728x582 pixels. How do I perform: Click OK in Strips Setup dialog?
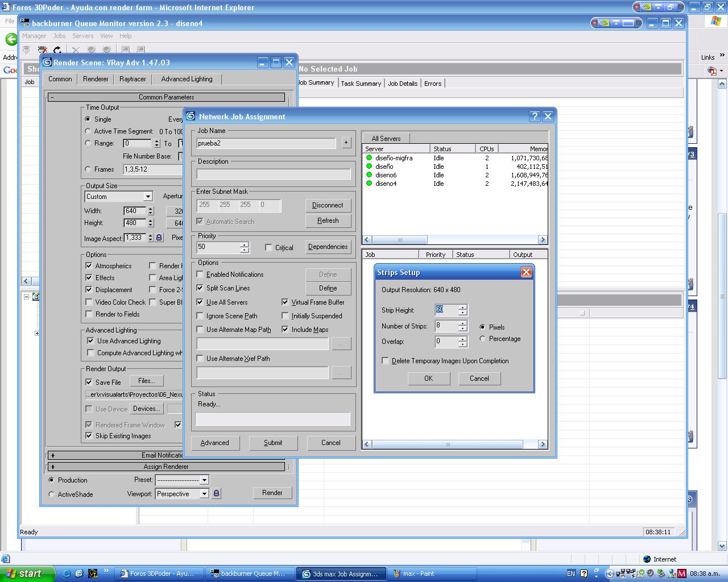pyautogui.click(x=429, y=379)
